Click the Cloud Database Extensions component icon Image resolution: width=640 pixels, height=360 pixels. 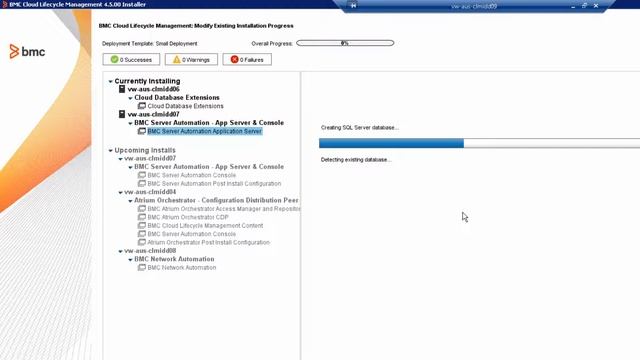pos(142,106)
